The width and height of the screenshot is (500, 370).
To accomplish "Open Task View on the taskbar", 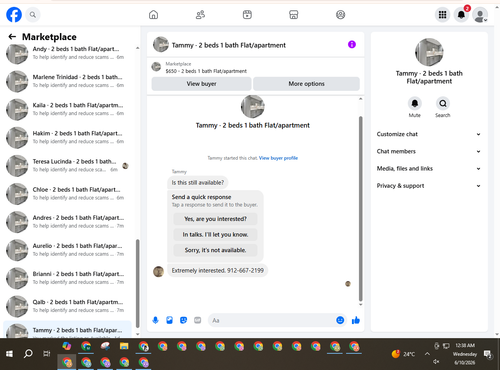I will point(47,354).
